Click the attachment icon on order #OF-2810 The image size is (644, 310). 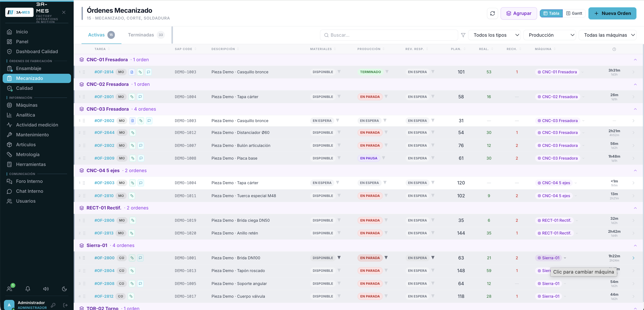coord(132,196)
